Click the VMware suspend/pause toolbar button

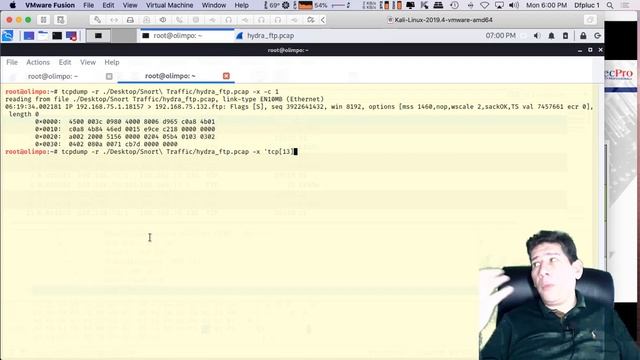tap(43, 20)
